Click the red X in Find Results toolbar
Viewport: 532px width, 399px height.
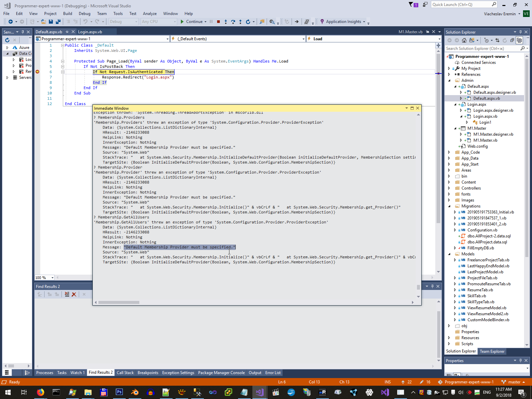pyautogui.click(x=74, y=294)
